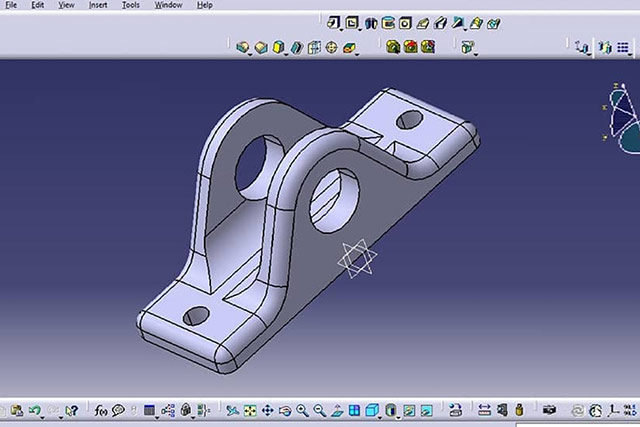Click the Paste icon in bottom toolbar
The width and height of the screenshot is (640, 427).
coord(17,410)
